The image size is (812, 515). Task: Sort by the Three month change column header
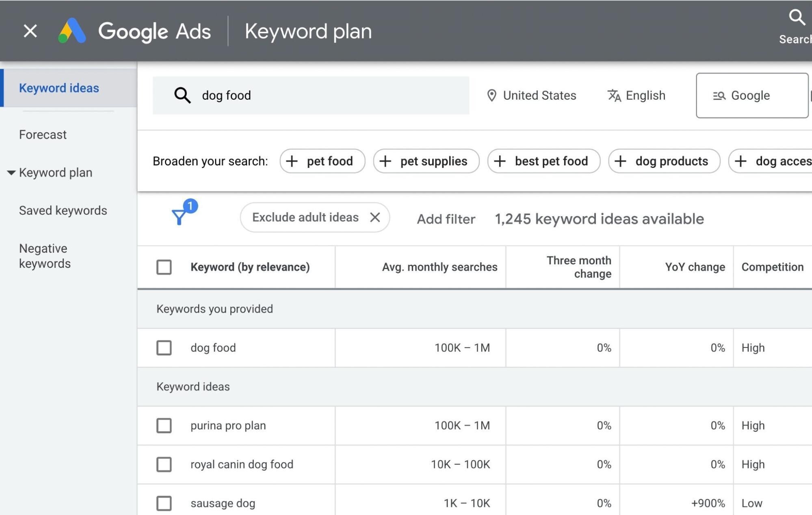coord(579,267)
